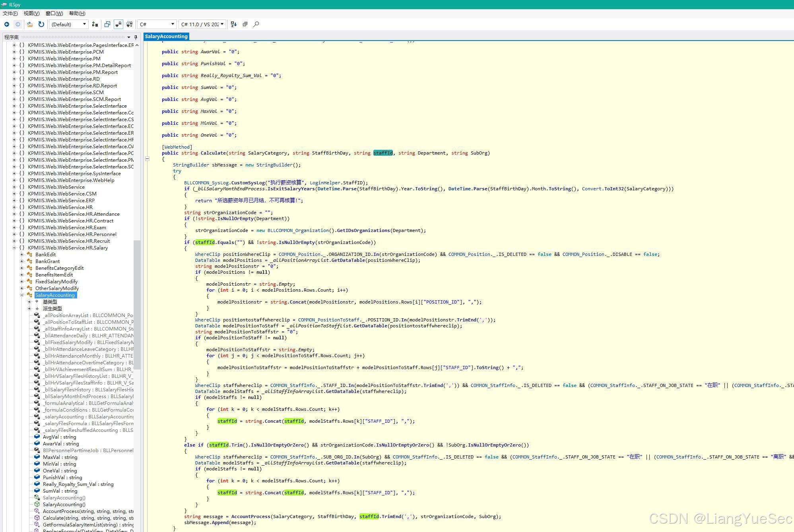This screenshot has width=794, height=532.
Task: Click the Sort results A-Z icon
Action: click(234, 24)
